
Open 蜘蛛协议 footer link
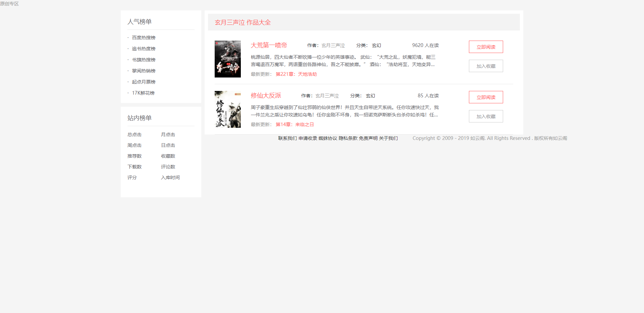(x=328, y=138)
